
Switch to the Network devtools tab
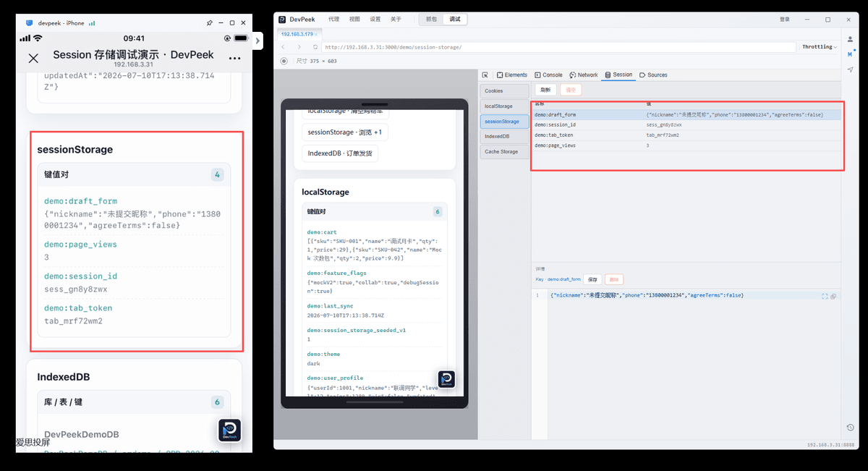[584, 75]
